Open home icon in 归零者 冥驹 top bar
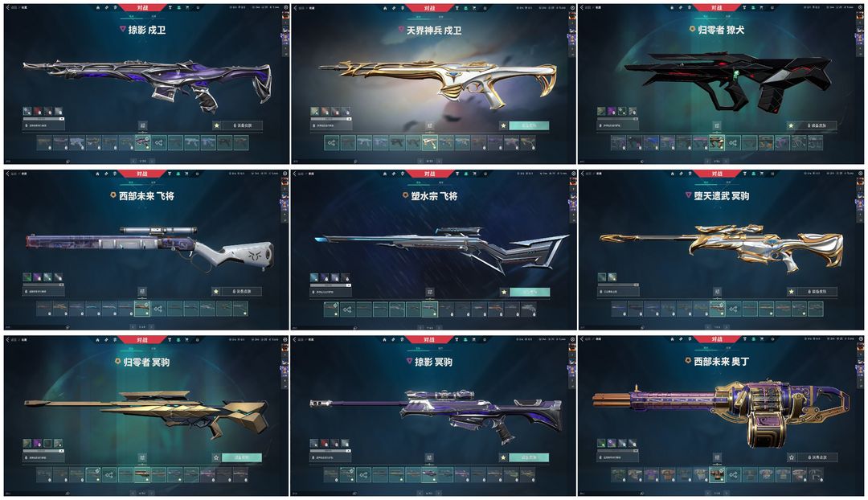This screenshot has width=868, height=500. click(x=98, y=339)
